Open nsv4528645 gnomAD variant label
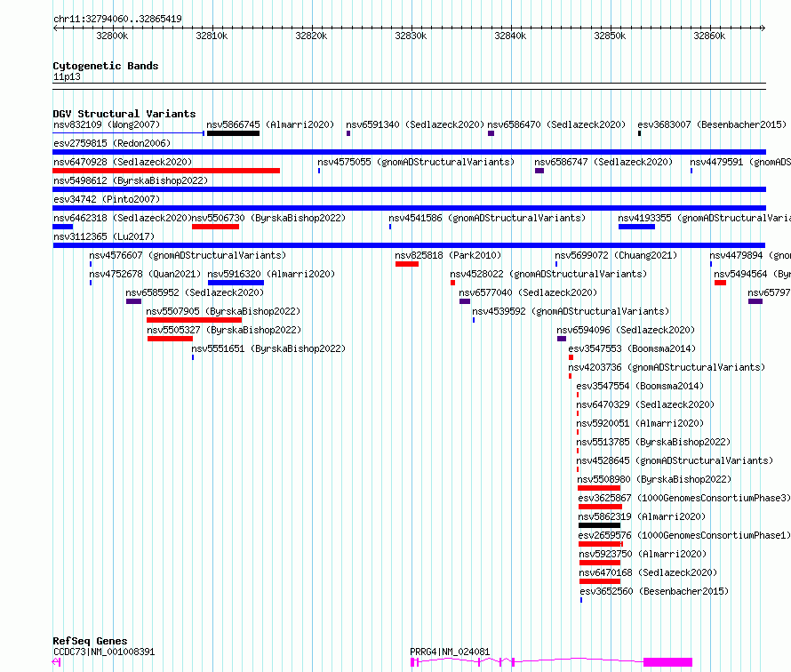791x672 pixels. [675, 460]
